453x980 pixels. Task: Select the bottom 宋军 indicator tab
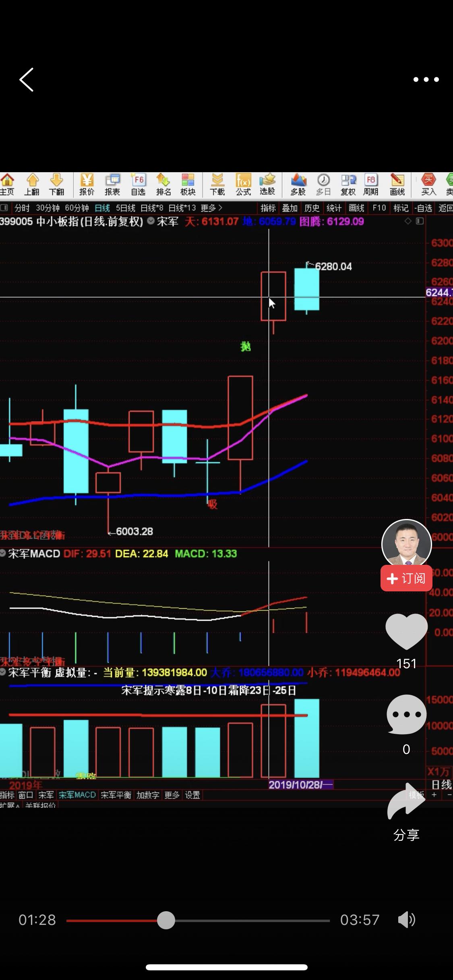click(46, 795)
